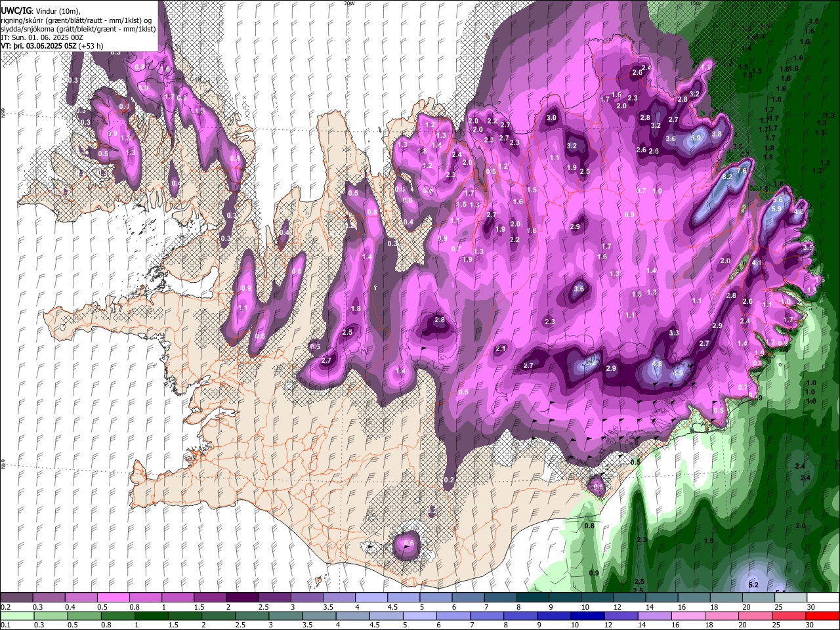Click the rain legend swatch labeled 0.1

(x=17, y=616)
